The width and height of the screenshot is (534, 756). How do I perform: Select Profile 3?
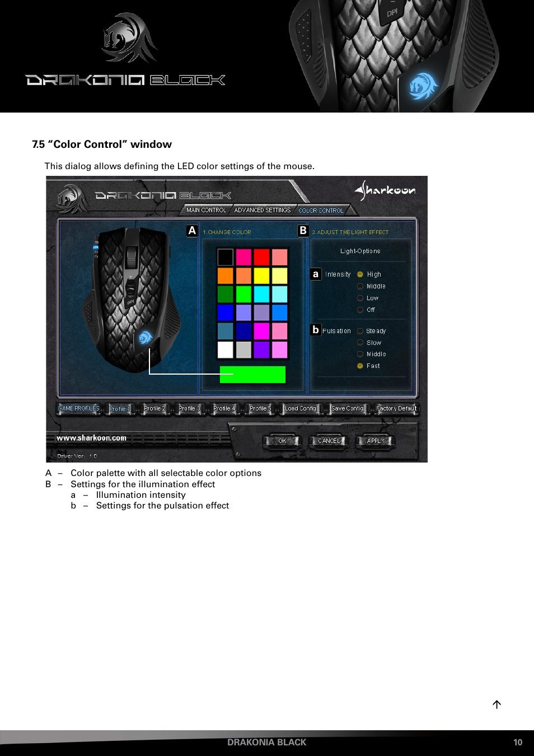click(189, 409)
